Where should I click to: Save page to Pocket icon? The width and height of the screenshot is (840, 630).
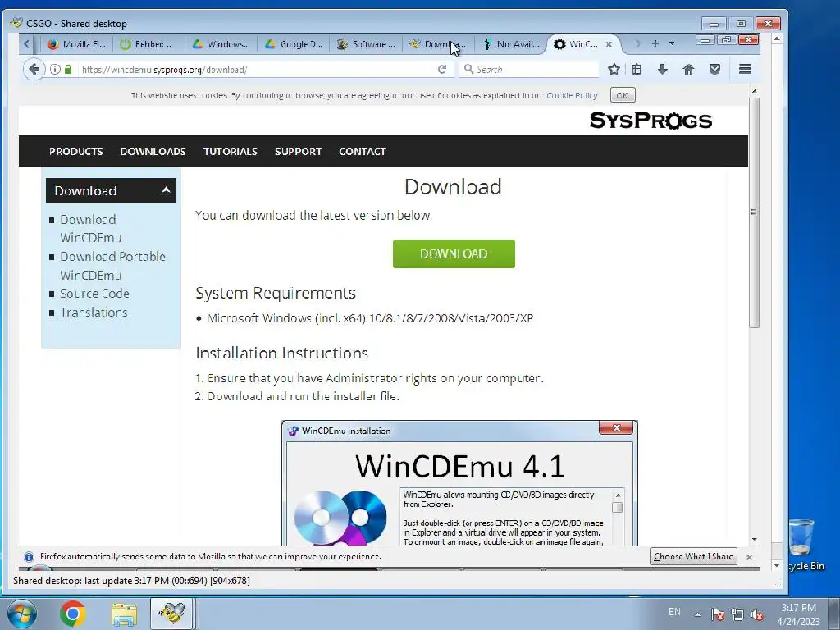point(714,69)
